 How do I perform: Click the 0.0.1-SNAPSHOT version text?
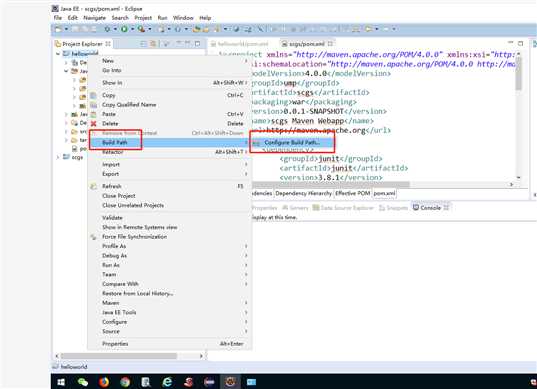[314, 112]
